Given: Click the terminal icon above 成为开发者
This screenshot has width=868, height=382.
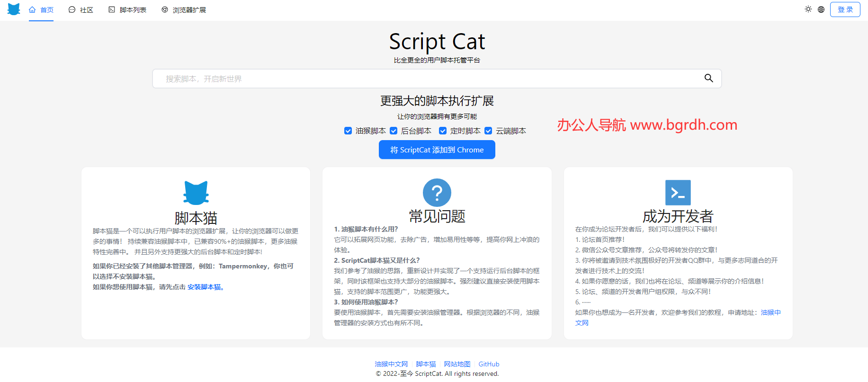Looking at the screenshot, I should (678, 193).
